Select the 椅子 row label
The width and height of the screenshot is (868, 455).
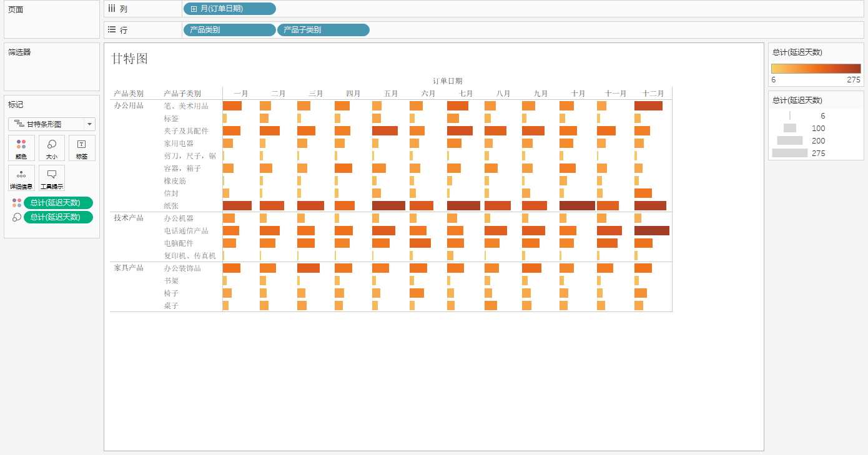(x=171, y=293)
